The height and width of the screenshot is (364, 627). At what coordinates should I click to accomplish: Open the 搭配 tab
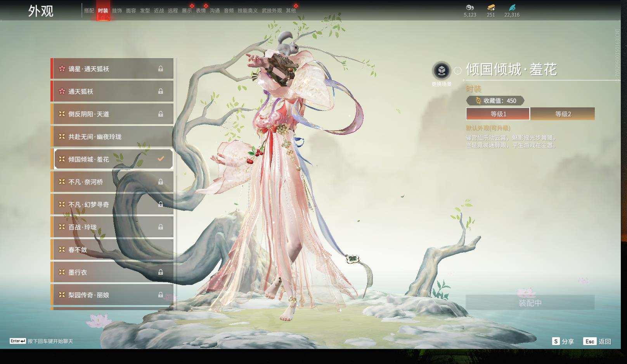pos(89,10)
